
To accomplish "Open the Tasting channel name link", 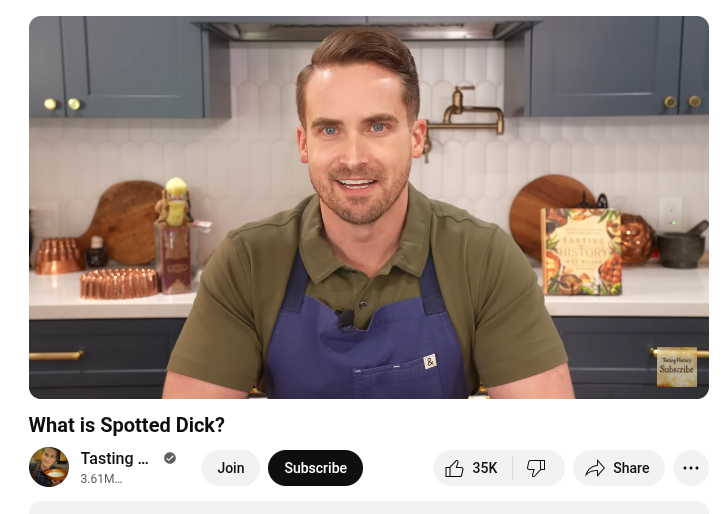I will click(114, 458).
